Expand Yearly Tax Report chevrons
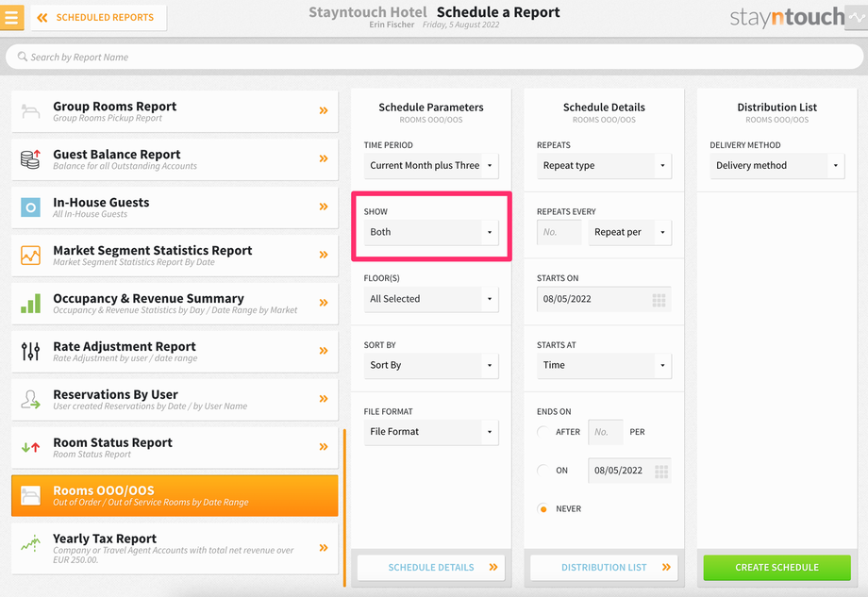The width and height of the screenshot is (868, 597). [x=324, y=548]
